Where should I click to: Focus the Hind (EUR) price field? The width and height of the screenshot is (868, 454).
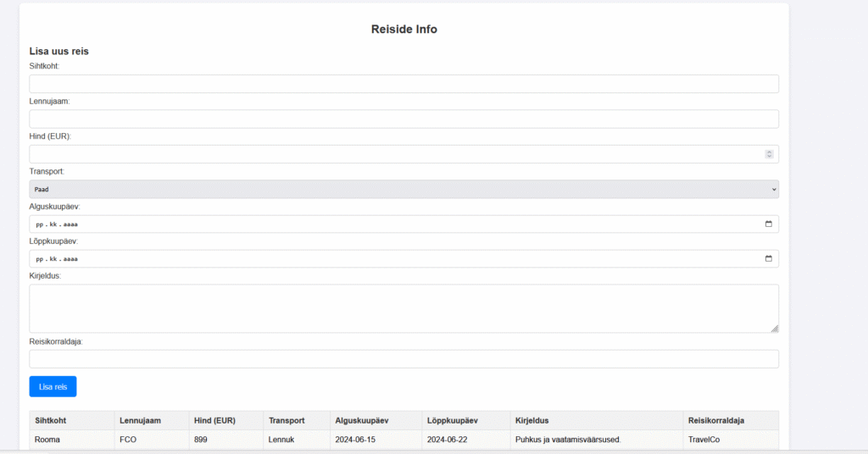tap(390, 154)
